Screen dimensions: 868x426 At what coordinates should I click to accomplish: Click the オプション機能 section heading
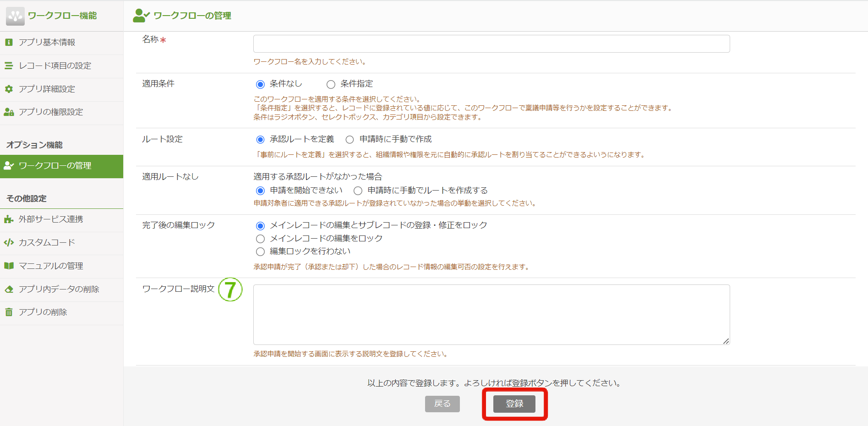point(34,145)
